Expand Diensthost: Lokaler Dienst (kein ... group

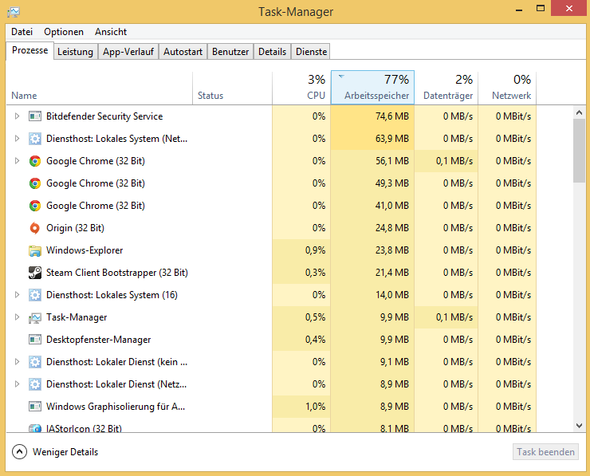17,362
